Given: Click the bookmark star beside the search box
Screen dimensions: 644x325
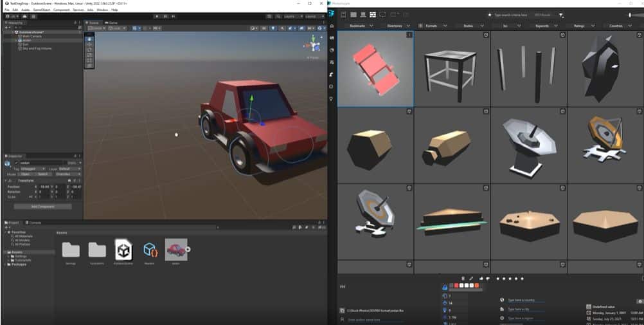Looking at the screenshot, I should tap(489, 14).
